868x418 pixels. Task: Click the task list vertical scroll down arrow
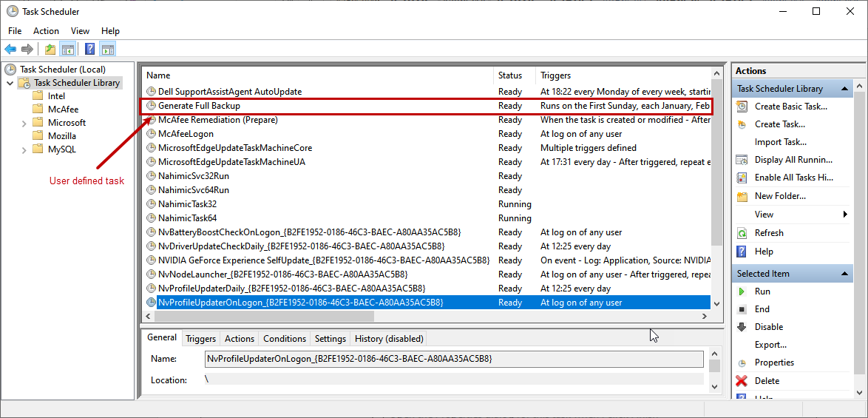pyautogui.click(x=717, y=303)
